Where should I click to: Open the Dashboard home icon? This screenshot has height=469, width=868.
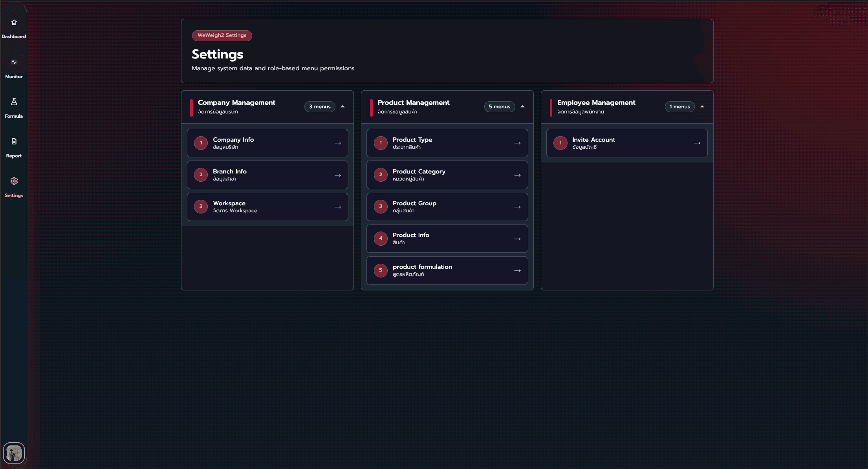click(14, 22)
